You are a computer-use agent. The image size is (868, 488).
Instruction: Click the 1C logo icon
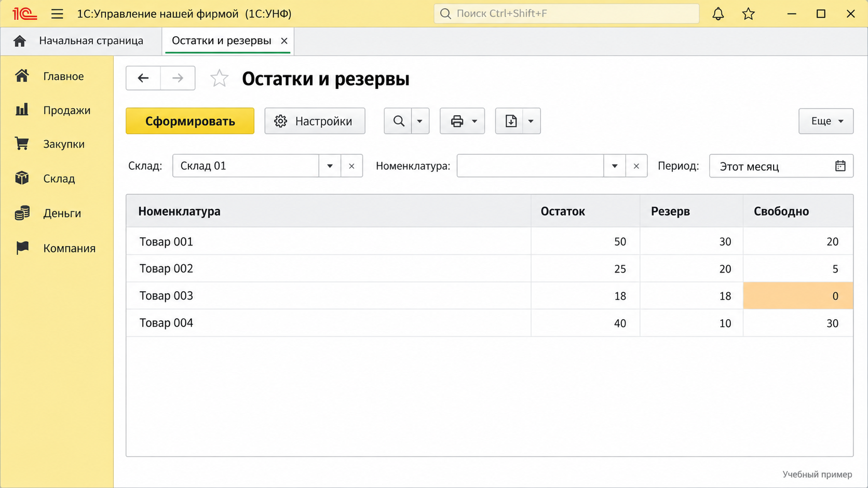pyautogui.click(x=24, y=14)
